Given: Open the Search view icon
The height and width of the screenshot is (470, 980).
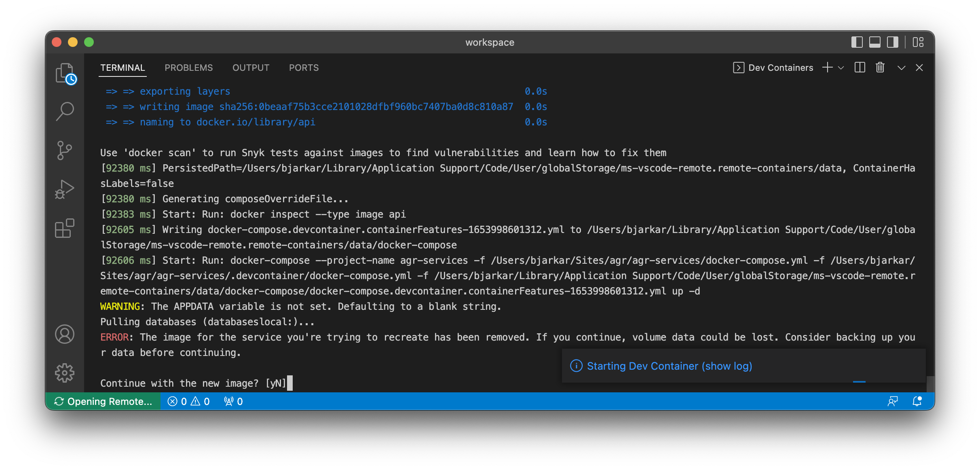Looking at the screenshot, I should (x=65, y=111).
